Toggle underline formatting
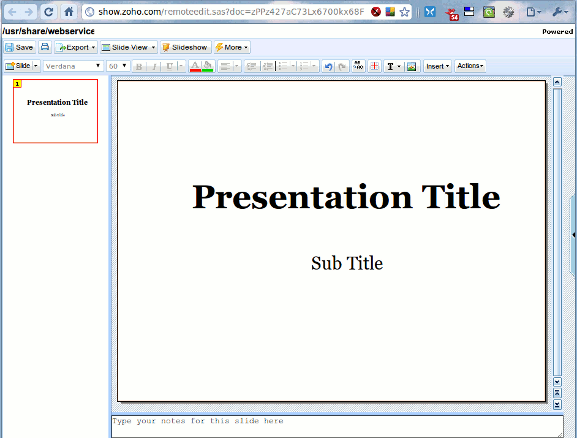Image resolution: width=577 pixels, height=438 pixels. pos(170,66)
